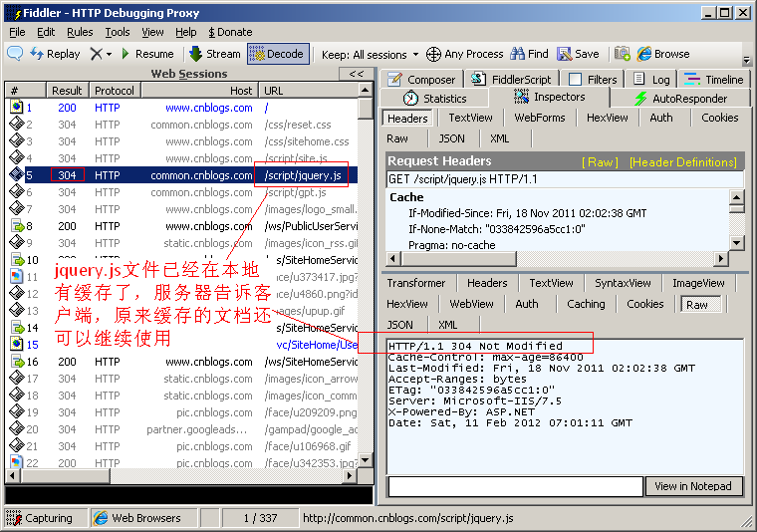
Task: Click the Replay toolbar button
Action: [55, 54]
